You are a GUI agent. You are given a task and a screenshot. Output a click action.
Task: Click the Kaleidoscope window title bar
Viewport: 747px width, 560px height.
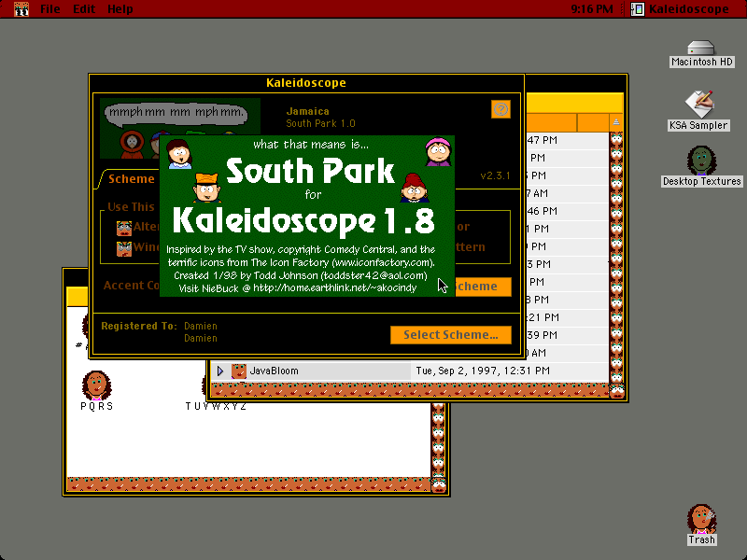(306, 82)
